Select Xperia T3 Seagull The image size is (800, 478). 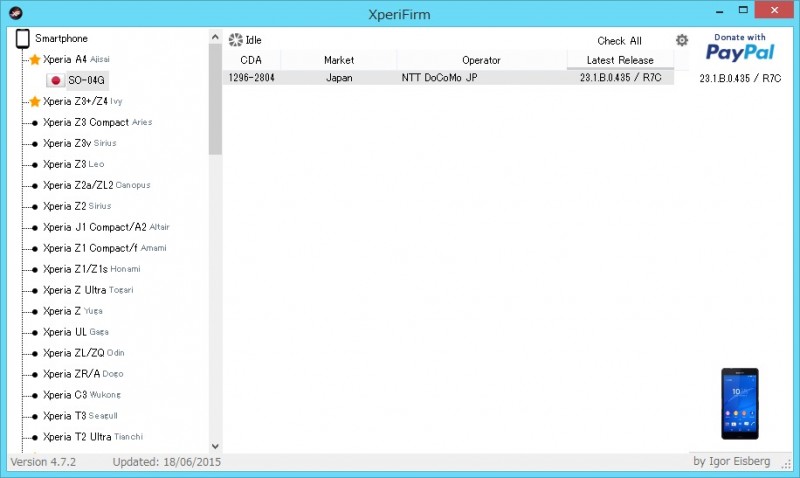(x=80, y=415)
